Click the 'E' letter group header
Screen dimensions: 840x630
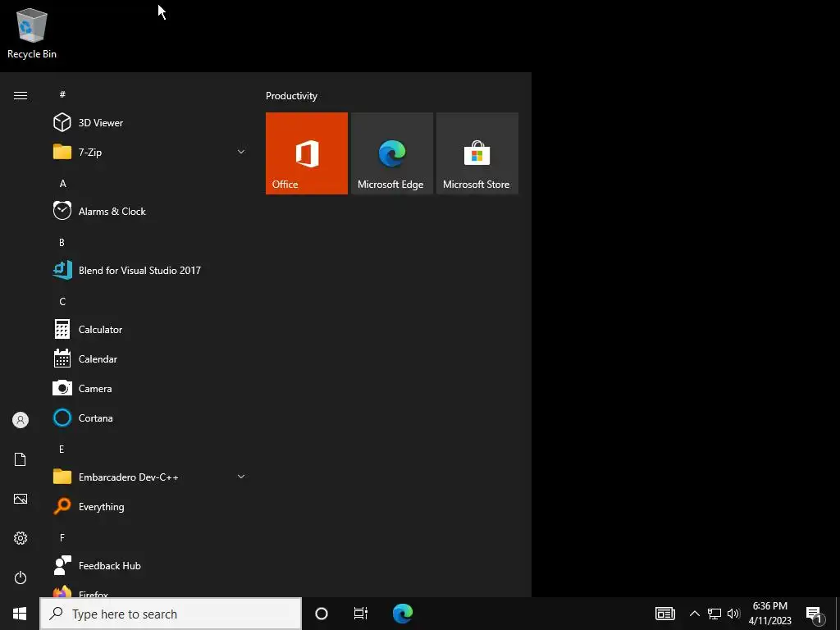pos(62,449)
